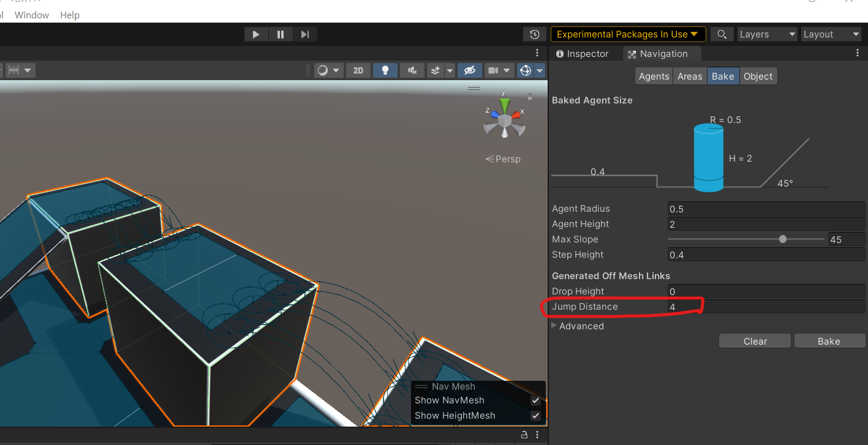Click the Max Slope label
868x445 pixels.
point(575,239)
